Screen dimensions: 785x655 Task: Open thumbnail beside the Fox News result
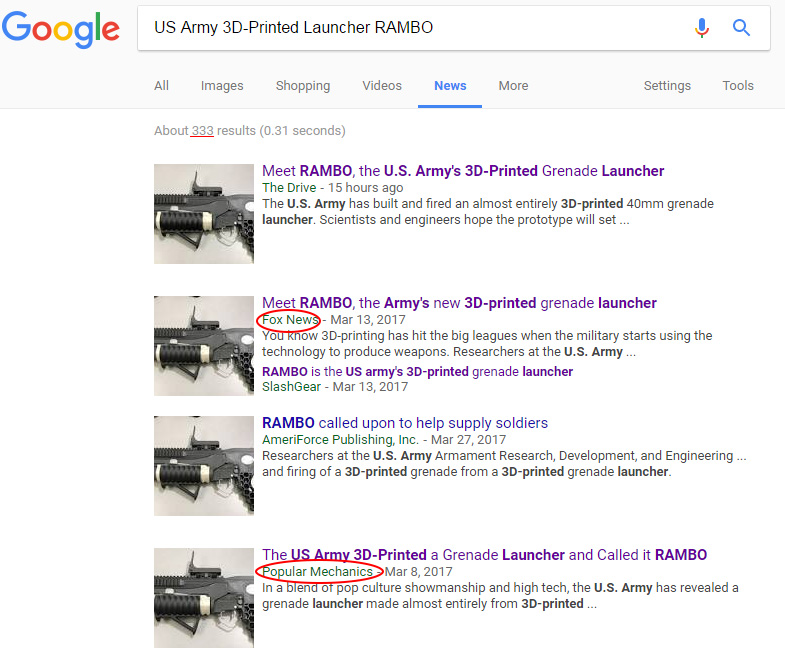[204, 346]
